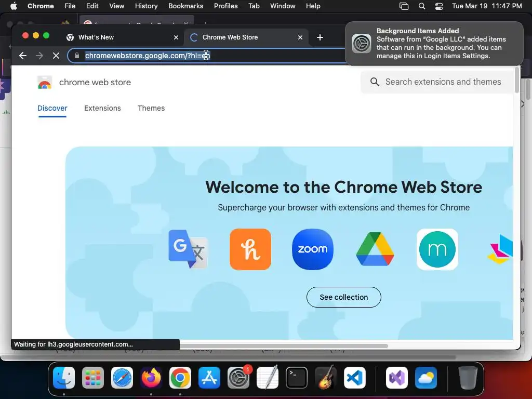
Task: Switch to the What's New tab
Action: [122, 37]
